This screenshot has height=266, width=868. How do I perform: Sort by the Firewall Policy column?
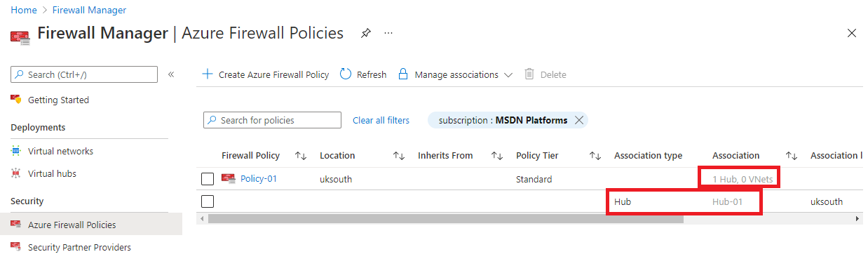point(301,156)
